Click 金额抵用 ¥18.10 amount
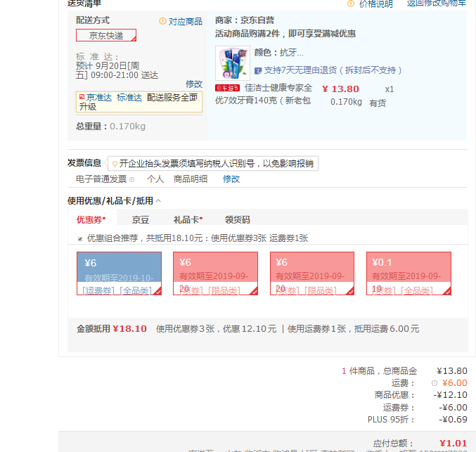The width and height of the screenshot is (476, 452). coord(129,329)
